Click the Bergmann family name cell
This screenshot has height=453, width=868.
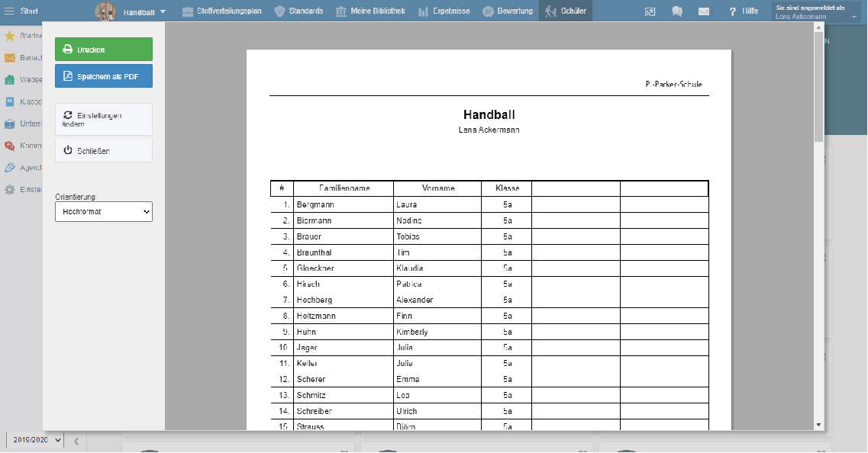[x=344, y=204]
